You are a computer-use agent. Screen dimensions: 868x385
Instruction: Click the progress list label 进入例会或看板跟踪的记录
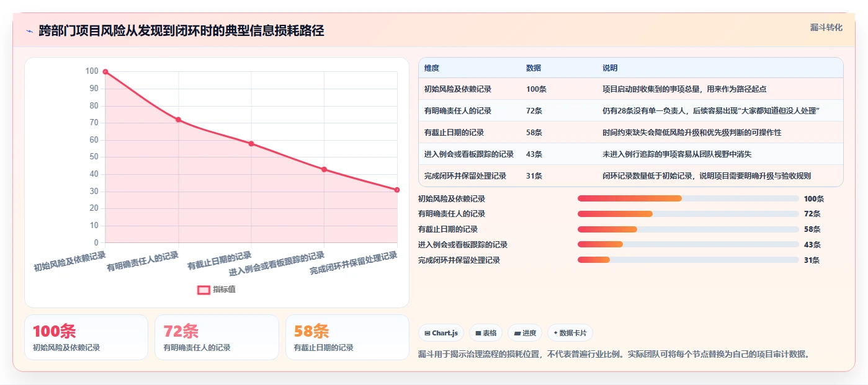463,245
